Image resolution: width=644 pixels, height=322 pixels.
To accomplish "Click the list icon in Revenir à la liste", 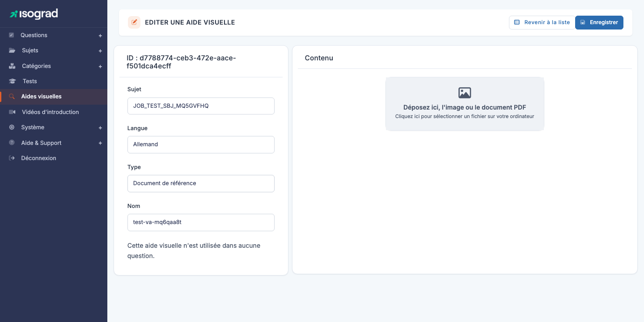I will pyautogui.click(x=517, y=22).
